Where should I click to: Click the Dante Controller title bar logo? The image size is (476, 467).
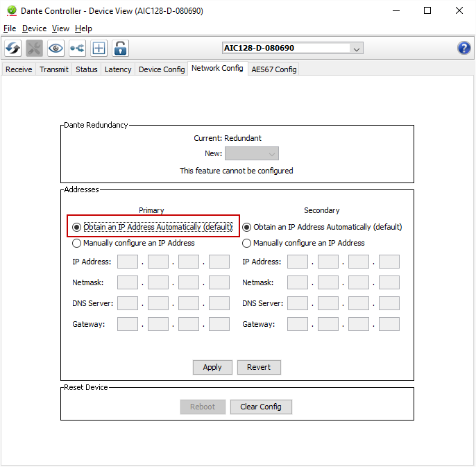(x=11, y=11)
